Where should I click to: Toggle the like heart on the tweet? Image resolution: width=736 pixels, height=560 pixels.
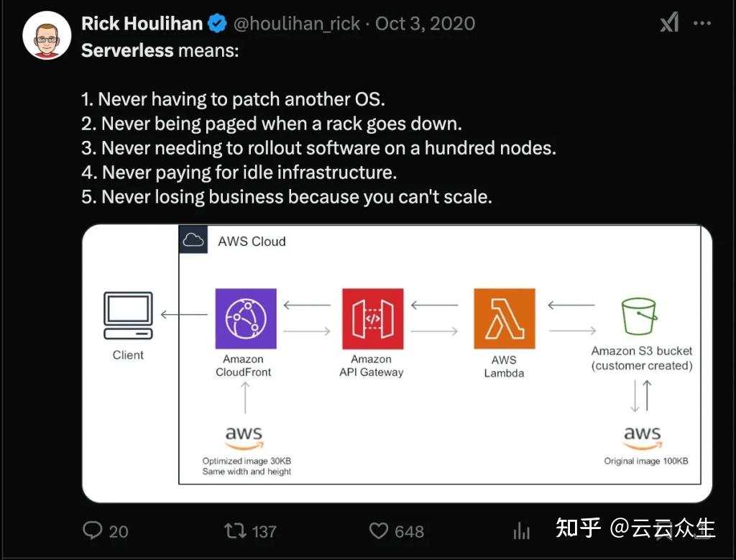(378, 531)
